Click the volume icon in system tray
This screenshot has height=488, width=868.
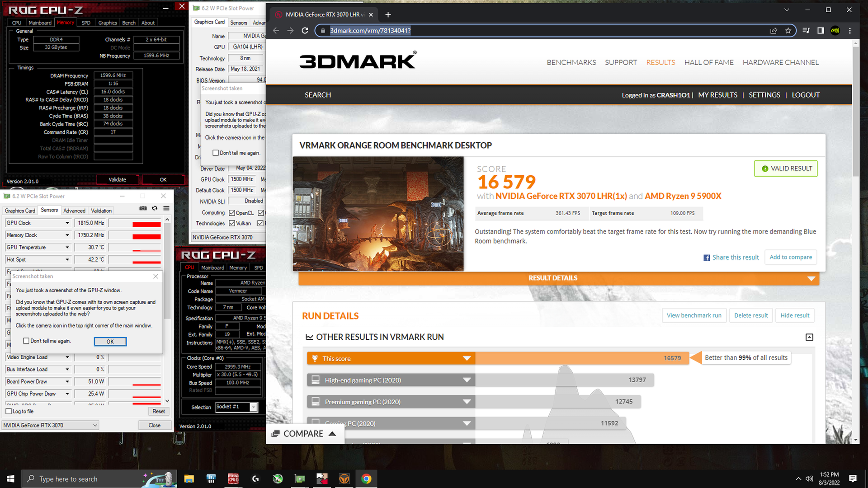click(809, 479)
